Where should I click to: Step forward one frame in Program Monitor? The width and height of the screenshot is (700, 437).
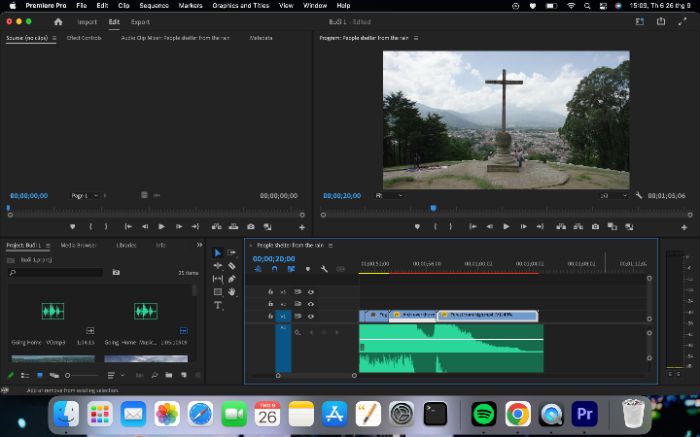523,227
